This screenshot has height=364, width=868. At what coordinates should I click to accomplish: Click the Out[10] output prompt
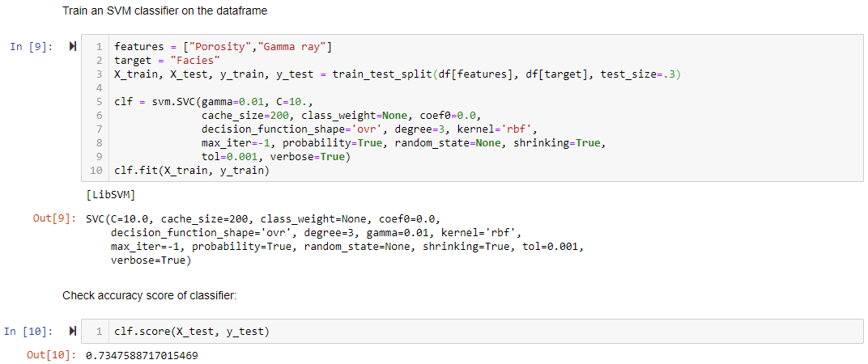[52, 355]
